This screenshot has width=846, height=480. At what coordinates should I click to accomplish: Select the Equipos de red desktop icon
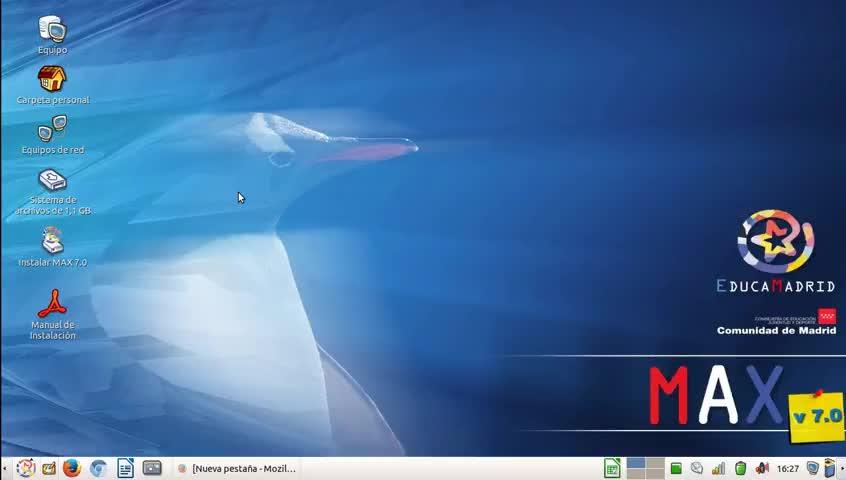[52, 135]
